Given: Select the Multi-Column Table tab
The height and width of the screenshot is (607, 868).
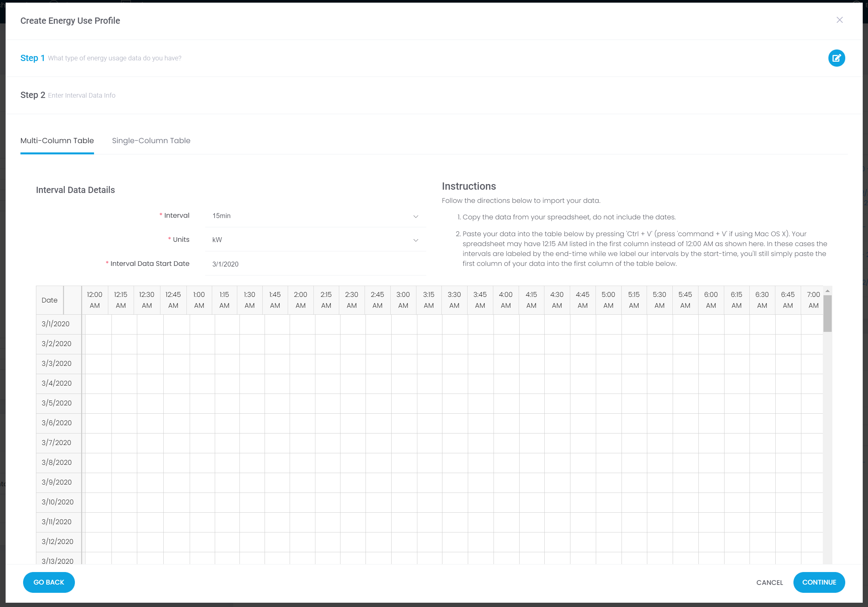Looking at the screenshot, I should 57,141.
